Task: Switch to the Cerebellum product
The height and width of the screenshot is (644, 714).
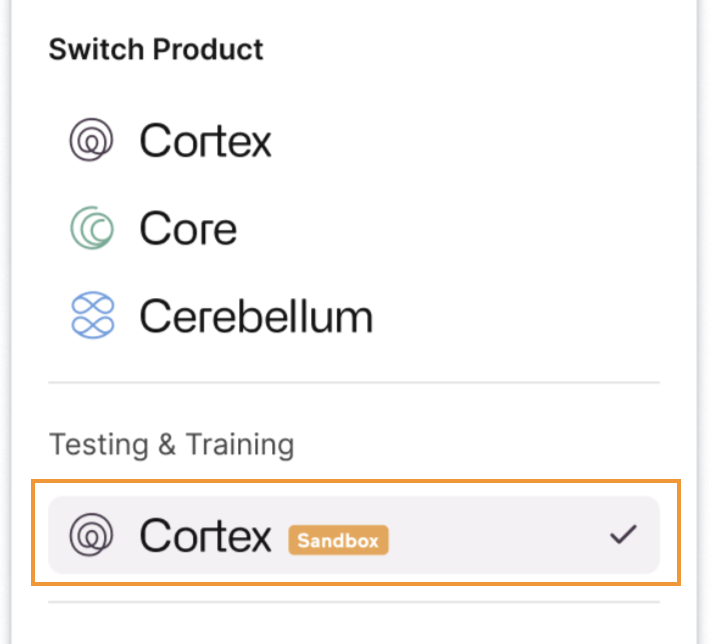Action: pyautogui.click(x=354, y=316)
